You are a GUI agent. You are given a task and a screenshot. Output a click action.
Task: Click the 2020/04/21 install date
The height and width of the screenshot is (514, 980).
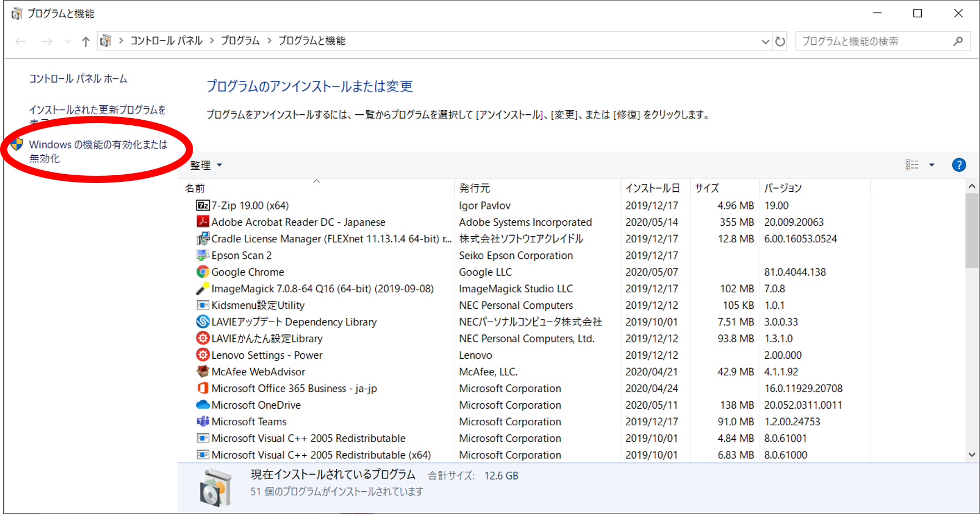(651, 371)
